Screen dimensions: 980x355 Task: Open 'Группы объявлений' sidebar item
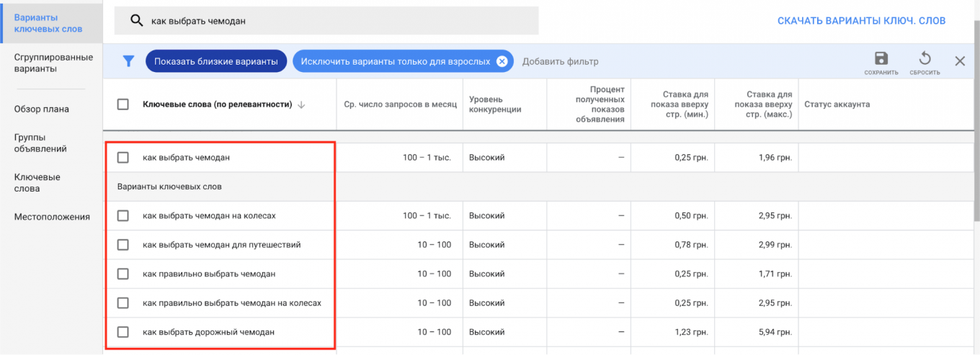click(x=40, y=143)
